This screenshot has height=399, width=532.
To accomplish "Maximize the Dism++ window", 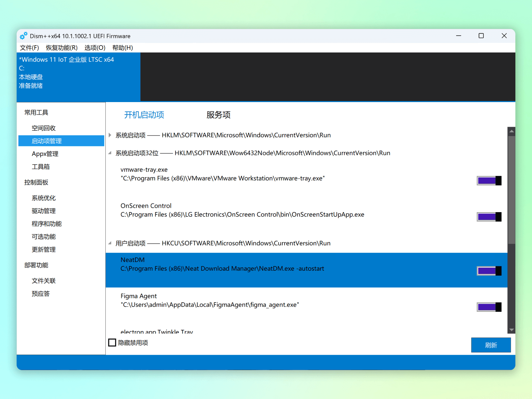I will click(481, 36).
